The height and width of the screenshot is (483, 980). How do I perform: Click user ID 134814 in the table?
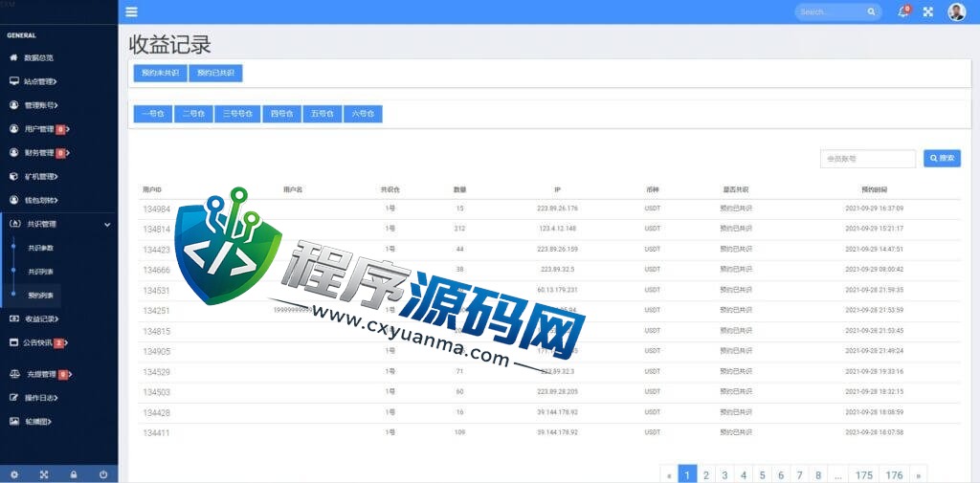[x=156, y=229]
